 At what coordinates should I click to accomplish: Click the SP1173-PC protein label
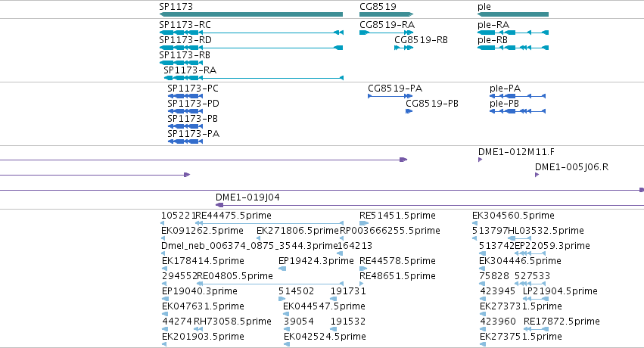click(x=193, y=89)
